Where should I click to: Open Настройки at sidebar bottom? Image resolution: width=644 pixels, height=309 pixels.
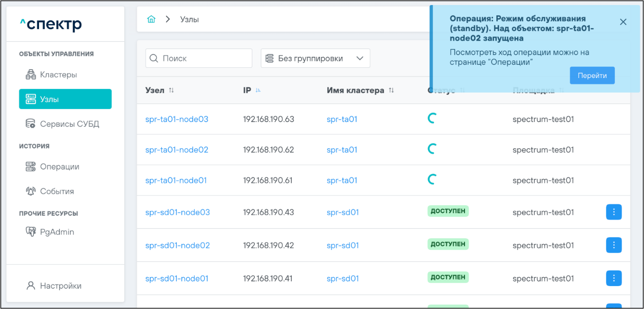pyautogui.click(x=61, y=286)
